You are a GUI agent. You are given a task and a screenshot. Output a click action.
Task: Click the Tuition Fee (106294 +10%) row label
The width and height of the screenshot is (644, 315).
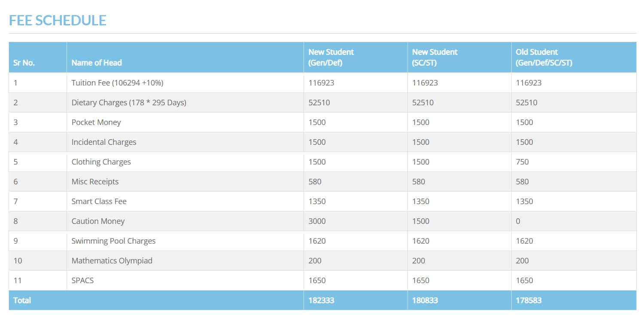[117, 83]
